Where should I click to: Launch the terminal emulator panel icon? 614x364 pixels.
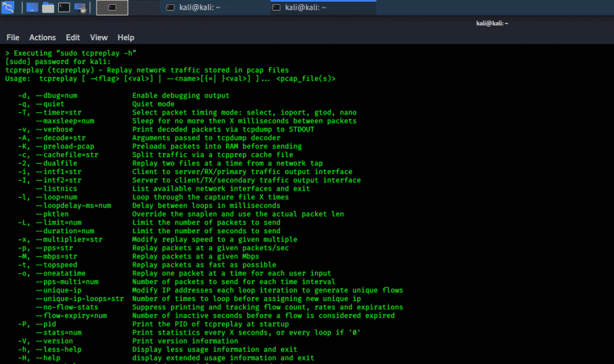pos(64,7)
